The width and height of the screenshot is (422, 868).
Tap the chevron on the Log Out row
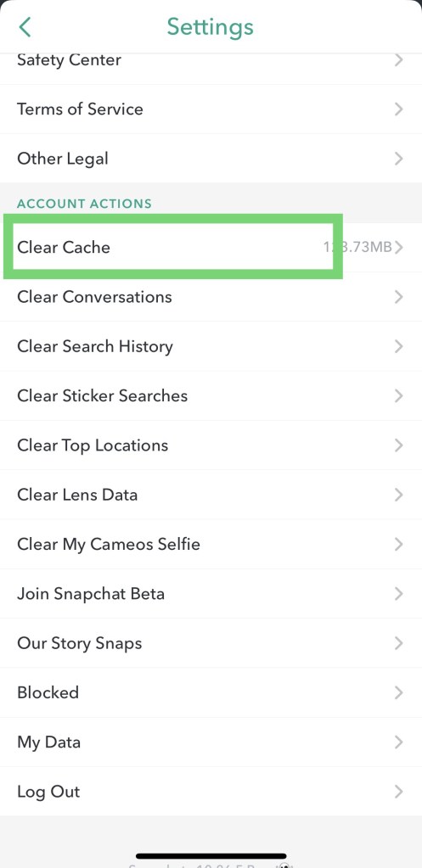click(398, 792)
